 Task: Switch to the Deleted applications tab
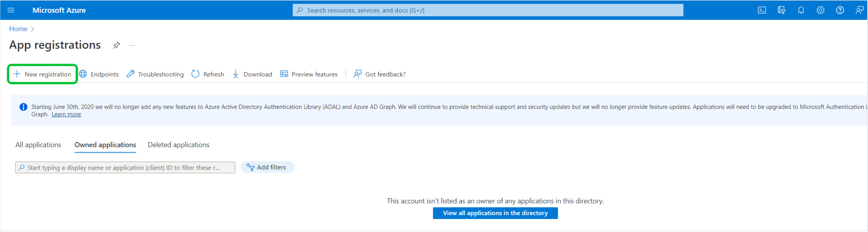click(x=178, y=145)
